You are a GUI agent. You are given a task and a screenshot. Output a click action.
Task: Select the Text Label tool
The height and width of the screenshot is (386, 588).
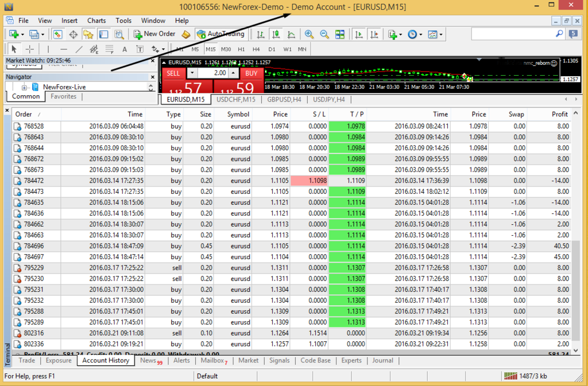pyautogui.click(x=140, y=49)
